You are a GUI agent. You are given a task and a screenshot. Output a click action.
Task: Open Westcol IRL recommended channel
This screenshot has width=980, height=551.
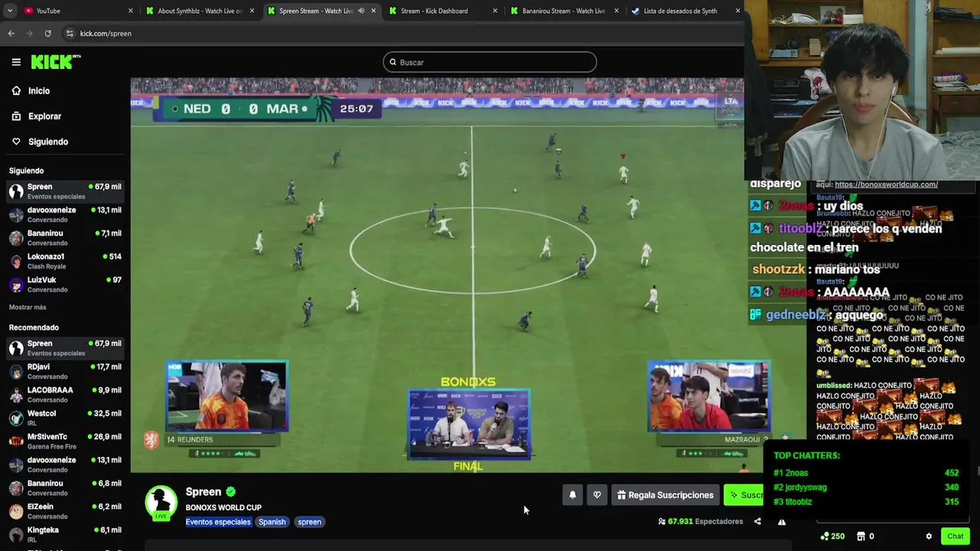pos(64,418)
